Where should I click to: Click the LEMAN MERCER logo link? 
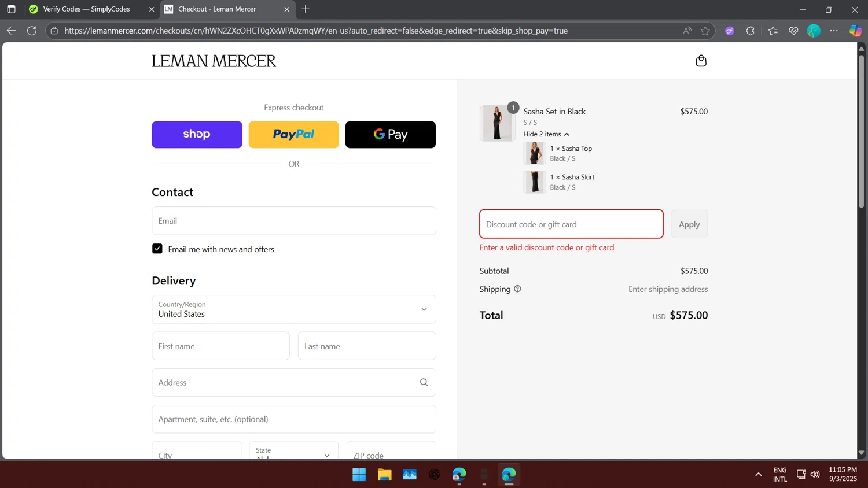point(214,61)
